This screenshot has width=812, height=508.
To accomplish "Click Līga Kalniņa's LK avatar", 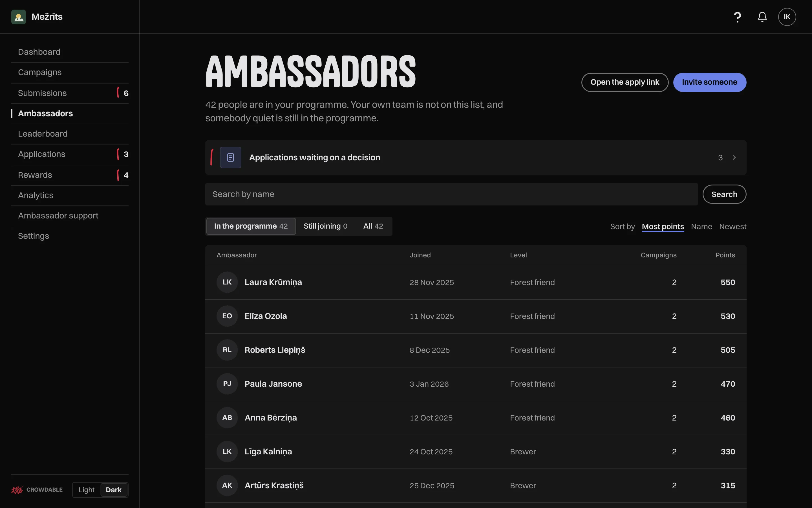I will 227,452.
